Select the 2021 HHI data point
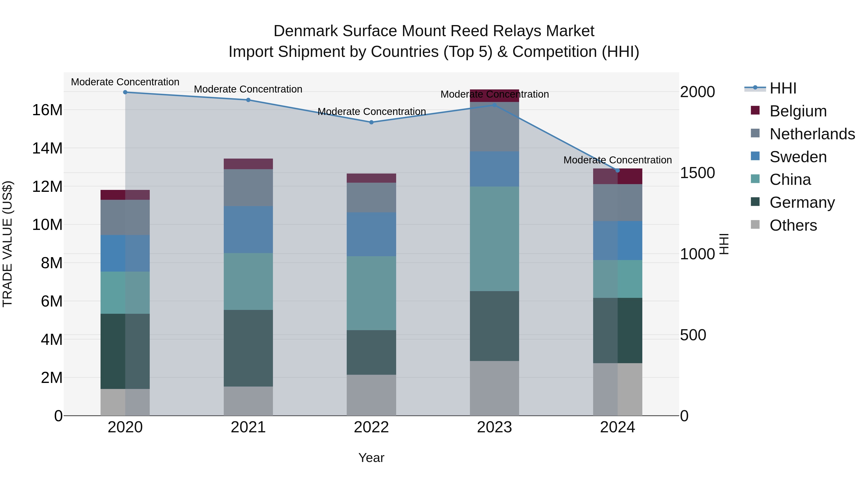Viewport: 868px width, 488px height. 248,100
